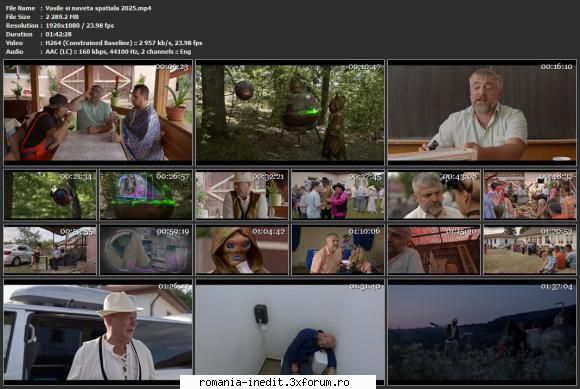Click the AAC audio info line

click(x=118, y=52)
